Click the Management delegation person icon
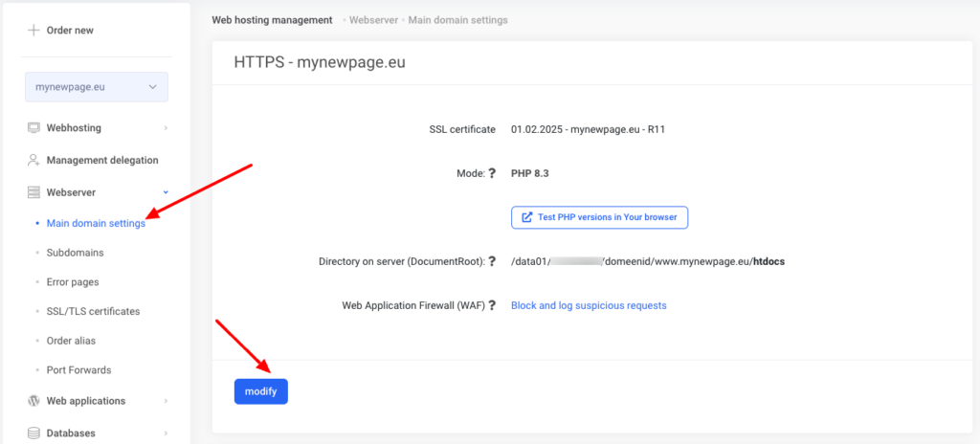980x444 pixels. [x=33, y=160]
